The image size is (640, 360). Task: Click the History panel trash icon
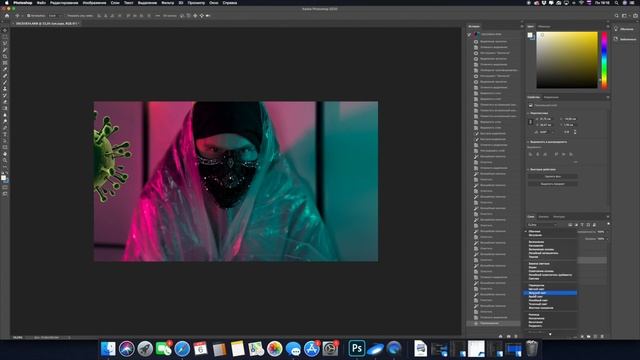click(516, 336)
